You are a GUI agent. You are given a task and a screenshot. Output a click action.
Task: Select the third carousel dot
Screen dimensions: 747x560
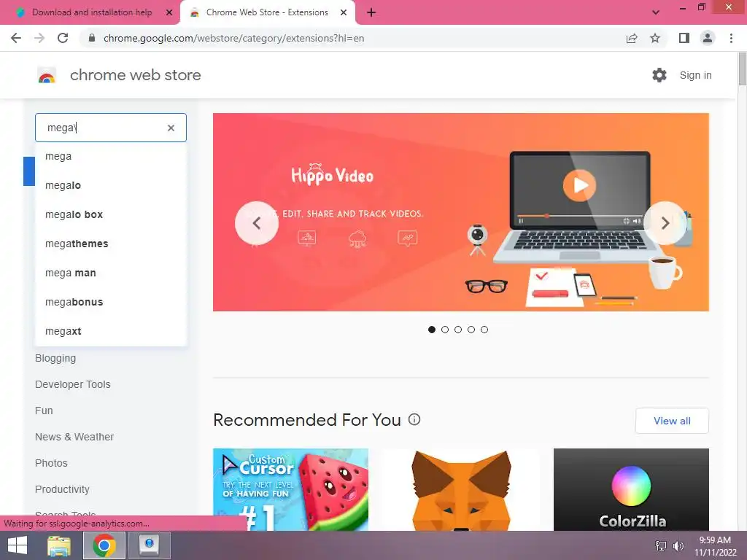pos(458,330)
